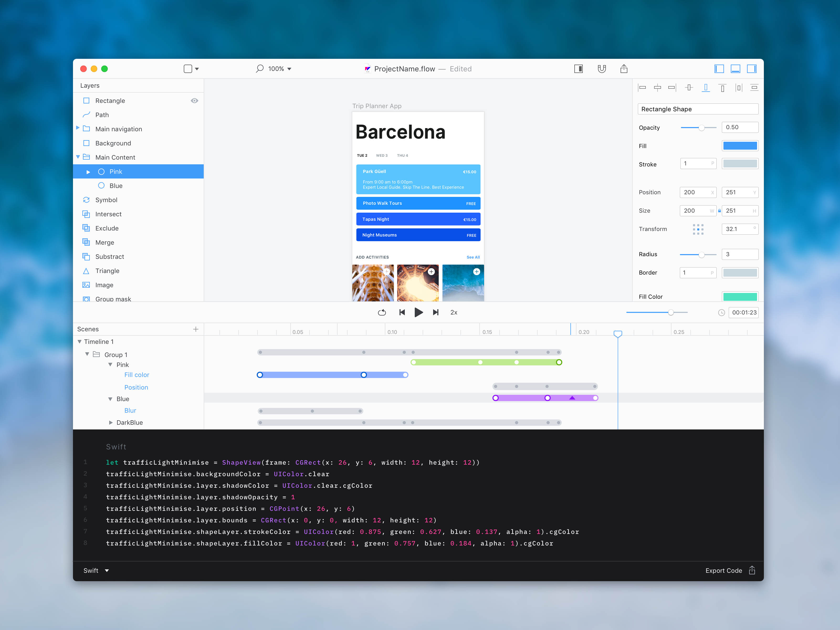The height and width of the screenshot is (630, 840).
Task: Skip to the start of the animation
Action: 402,312
